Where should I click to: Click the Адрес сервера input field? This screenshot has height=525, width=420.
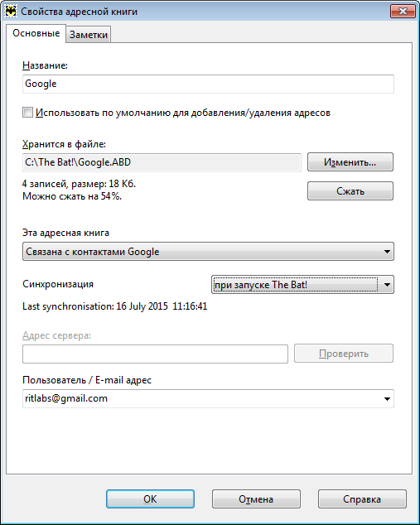[155, 354]
